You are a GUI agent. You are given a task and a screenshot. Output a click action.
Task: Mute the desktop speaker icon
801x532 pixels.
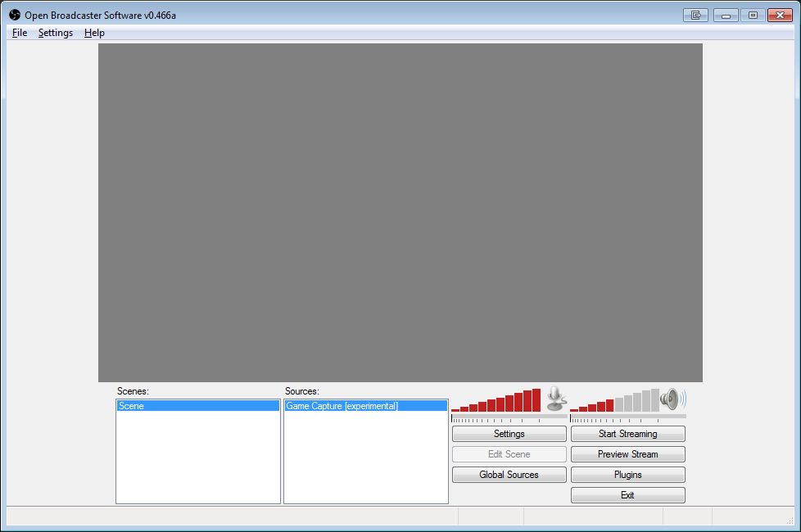[x=672, y=399]
